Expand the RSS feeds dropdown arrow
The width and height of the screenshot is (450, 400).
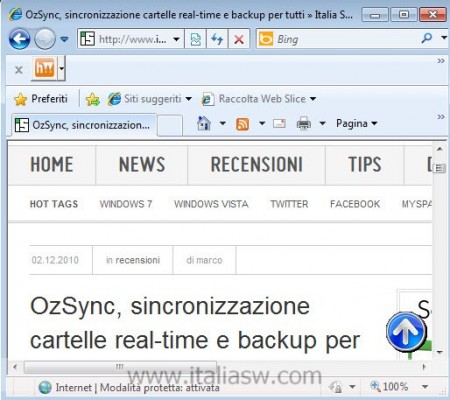tap(262, 124)
